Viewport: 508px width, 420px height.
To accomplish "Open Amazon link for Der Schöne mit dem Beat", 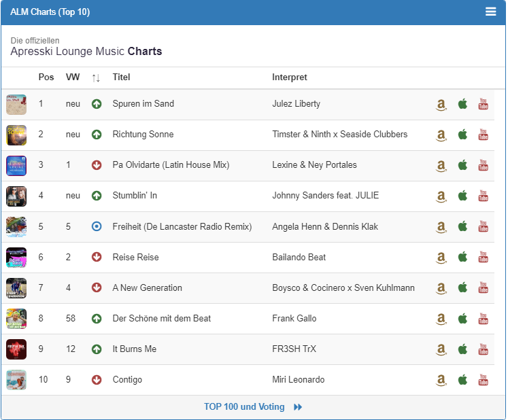I will click(x=441, y=319).
